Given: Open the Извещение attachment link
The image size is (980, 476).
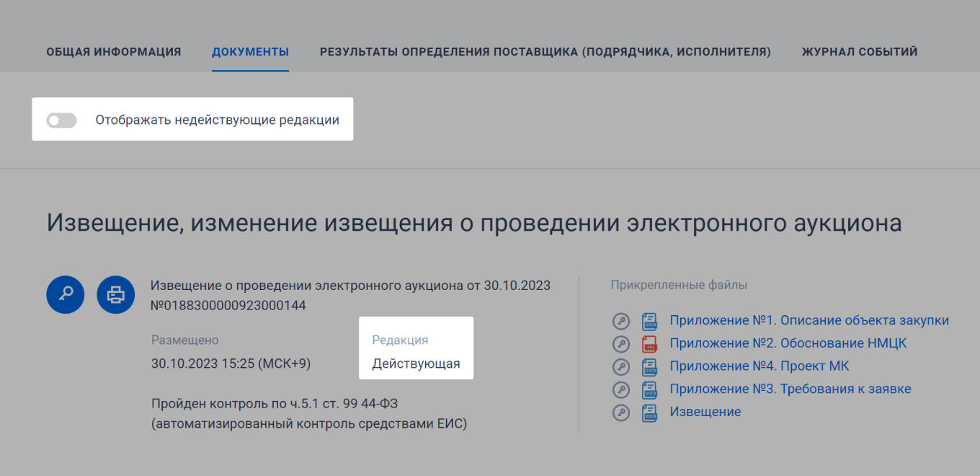Looking at the screenshot, I should pyautogui.click(x=705, y=412).
